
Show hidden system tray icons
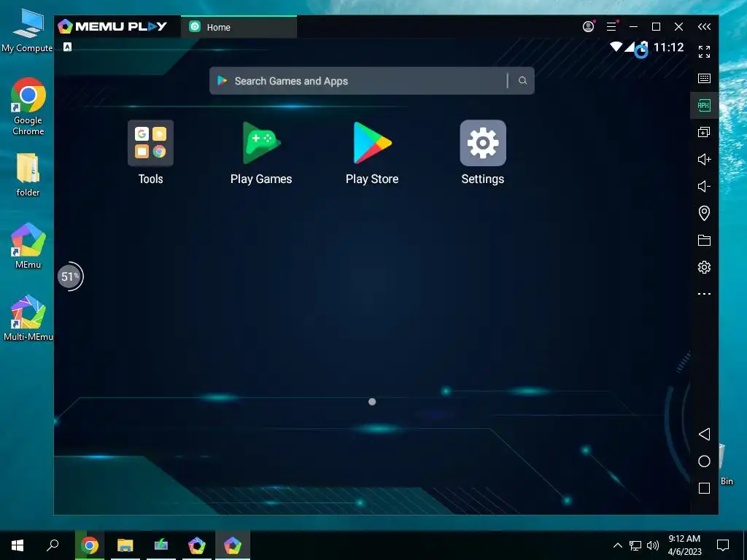(x=617, y=545)
